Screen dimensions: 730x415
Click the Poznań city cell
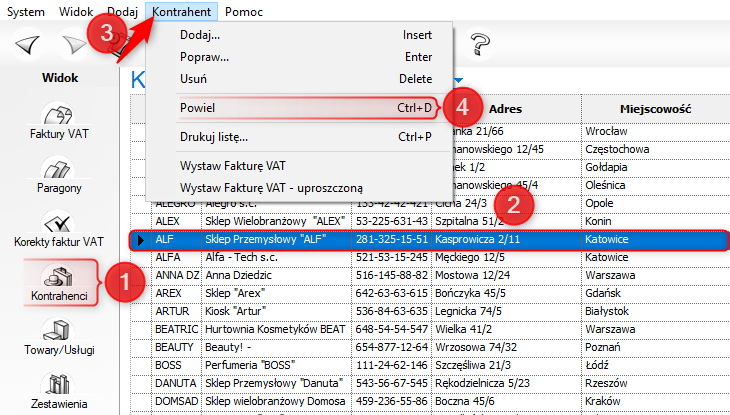click(656, 347)
